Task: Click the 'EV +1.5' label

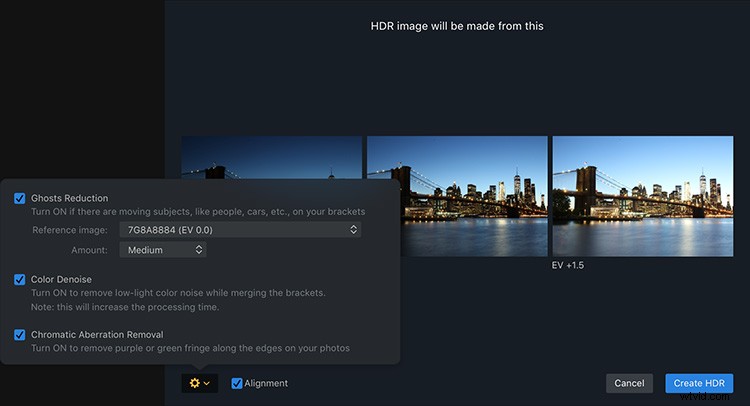Action: pos(568,265)
